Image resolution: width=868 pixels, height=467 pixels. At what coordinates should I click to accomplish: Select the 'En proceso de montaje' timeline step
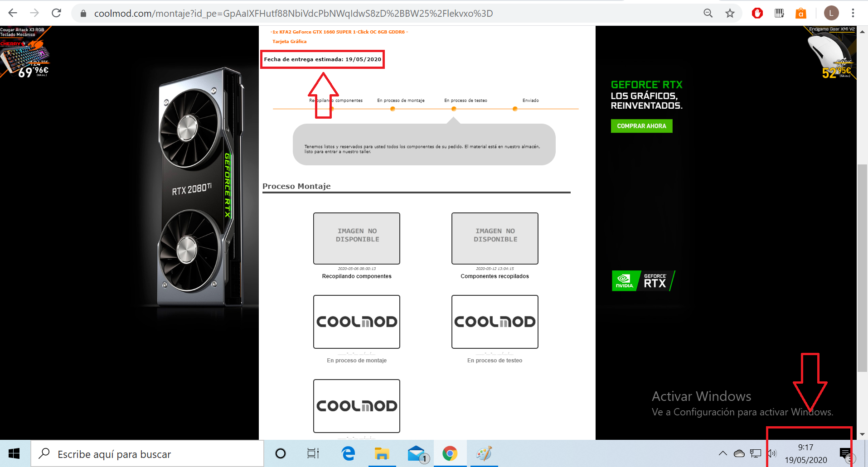[393, 109]
